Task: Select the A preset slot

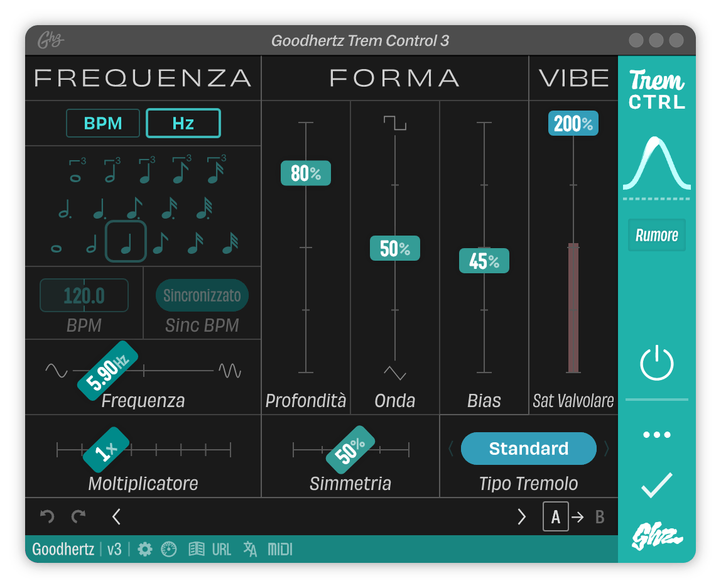Action: pos(555,516)
